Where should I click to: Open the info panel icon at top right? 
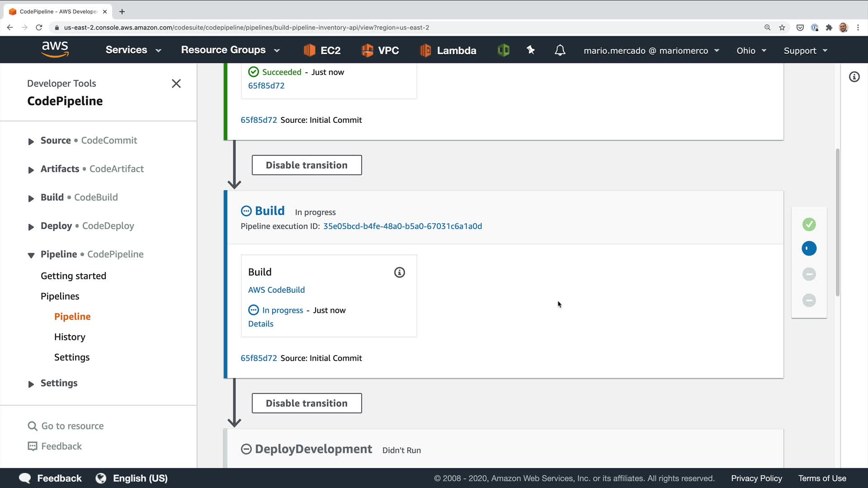854,77
